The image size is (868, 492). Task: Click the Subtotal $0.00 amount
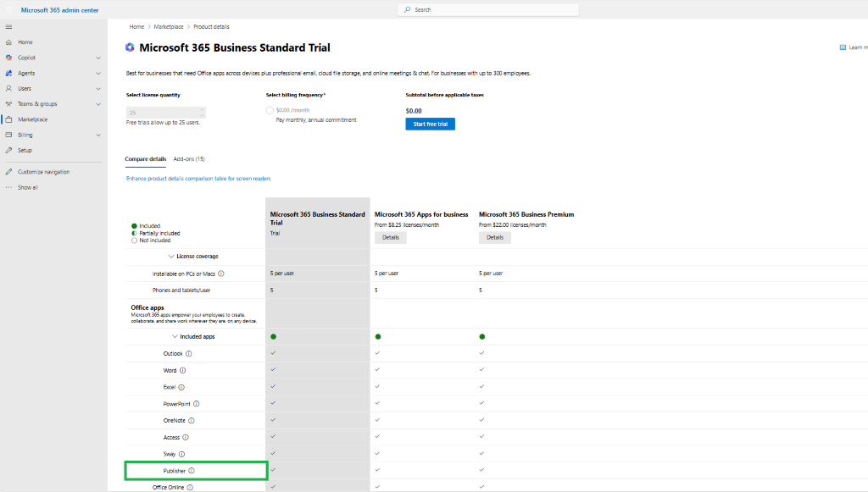(x=414, y=111)
